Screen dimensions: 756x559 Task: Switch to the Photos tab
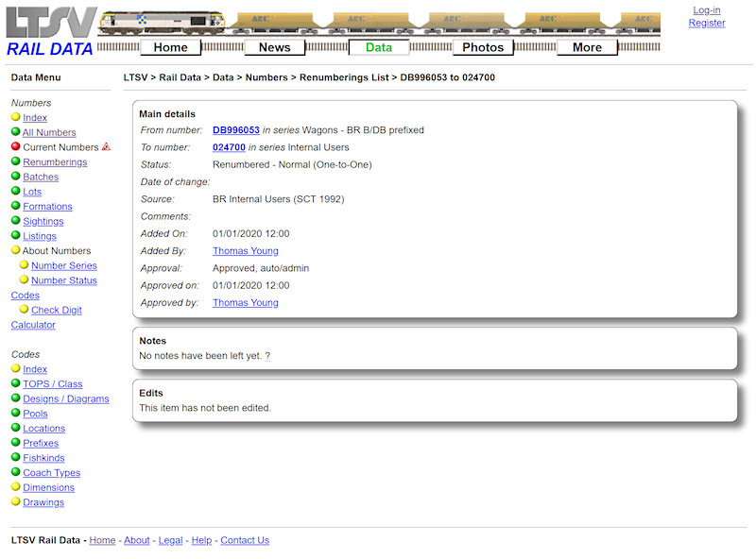(x=483, y=47)
